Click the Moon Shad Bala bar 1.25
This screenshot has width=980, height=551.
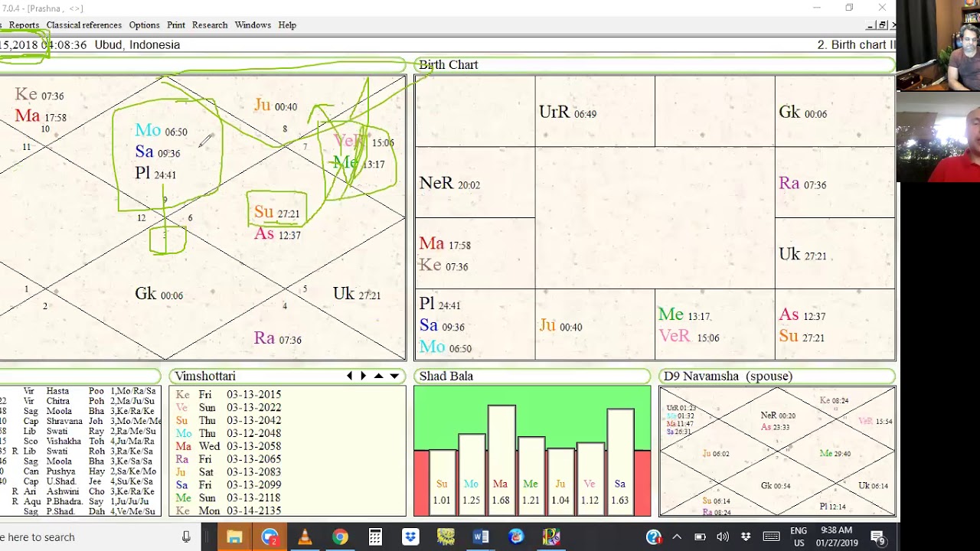pyautogui.click(x=472, y=475)
